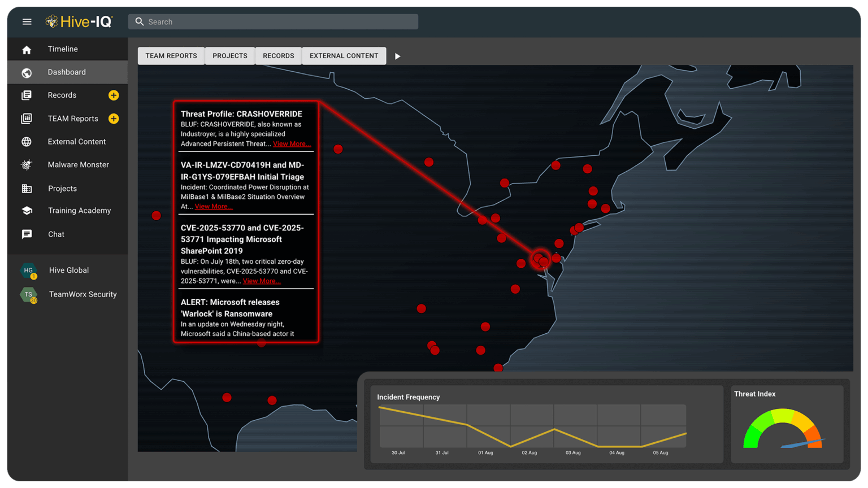Switch to the RECORDS tab
Screen dimensions: 868x488
(278, 56)
